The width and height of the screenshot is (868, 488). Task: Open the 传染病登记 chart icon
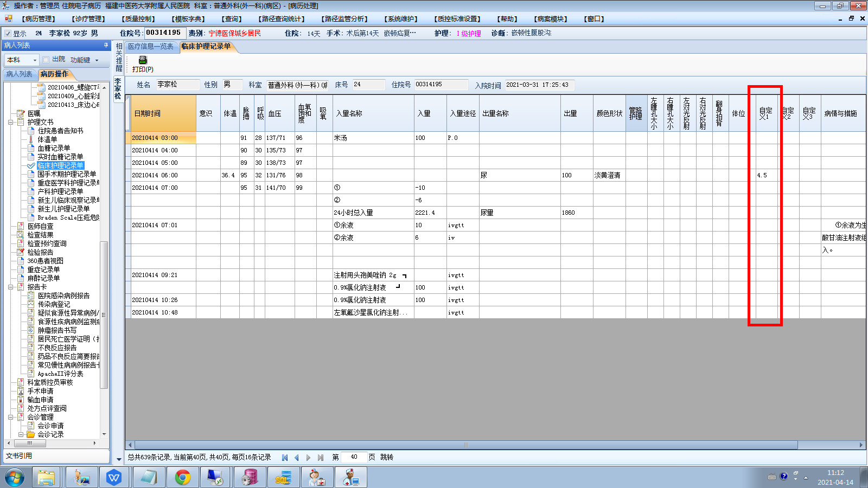pyautogui.click(x=31, y=304)
